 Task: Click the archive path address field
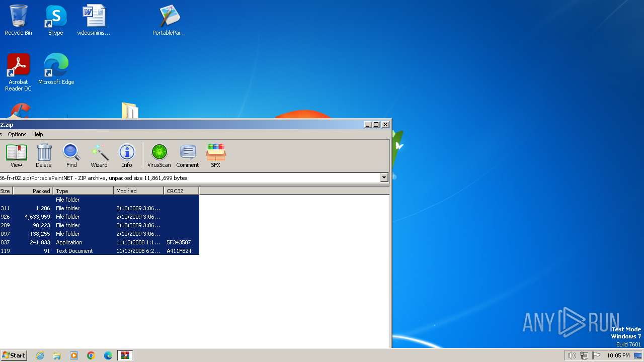click(190, 177)
